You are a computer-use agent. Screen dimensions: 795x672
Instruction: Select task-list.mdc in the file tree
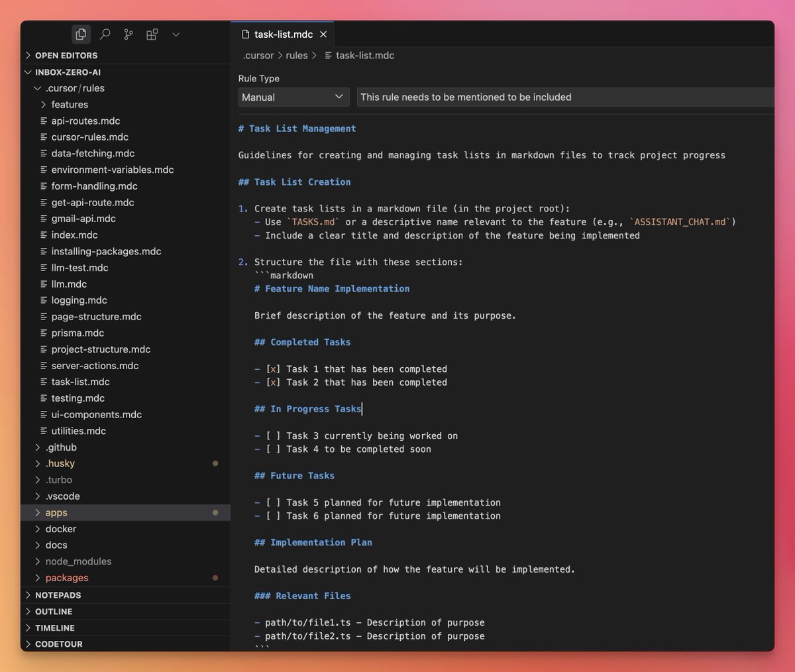(126, 382)
